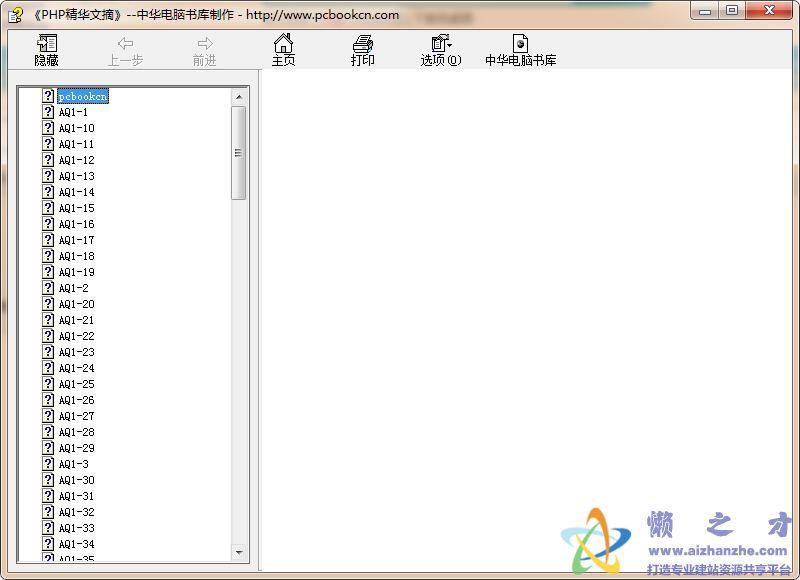Screen dimensions: 800x580
Task: Click the 打印 (Print) printer icon
Action: [363, 43]
